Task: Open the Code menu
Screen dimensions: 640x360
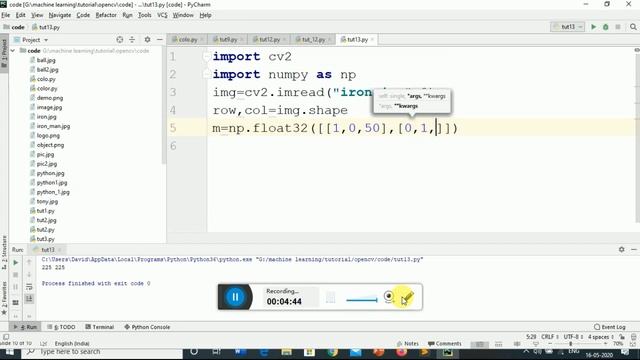Action: 83,15
